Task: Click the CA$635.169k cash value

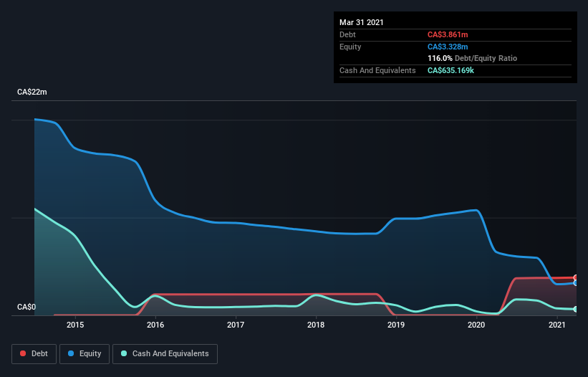Action: (450, 70)
